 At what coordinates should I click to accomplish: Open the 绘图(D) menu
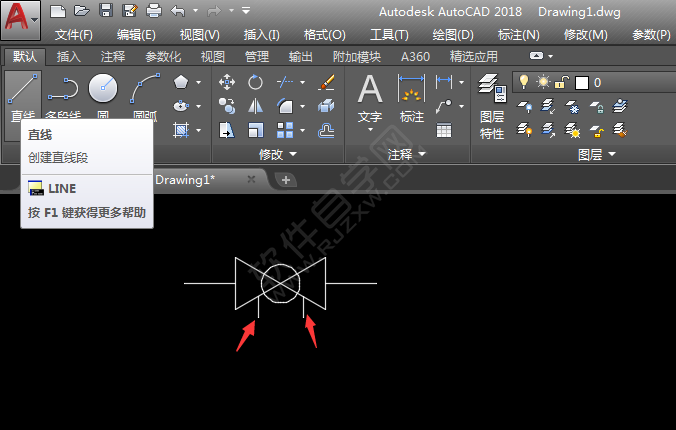point(453,35)
